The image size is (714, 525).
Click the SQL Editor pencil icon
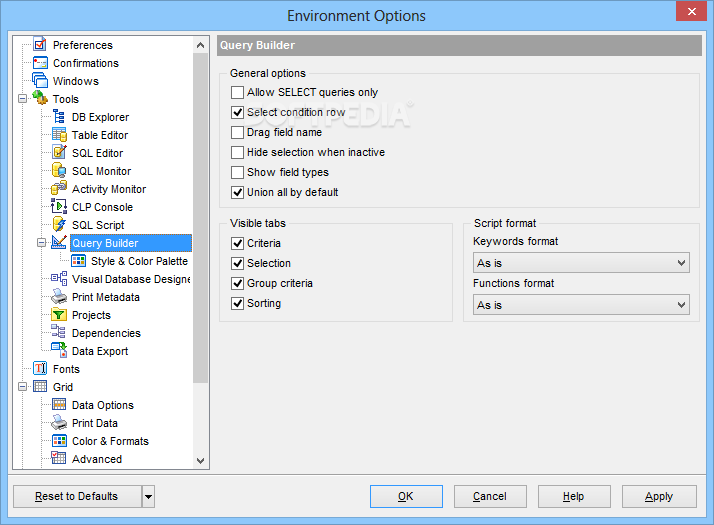59,153
